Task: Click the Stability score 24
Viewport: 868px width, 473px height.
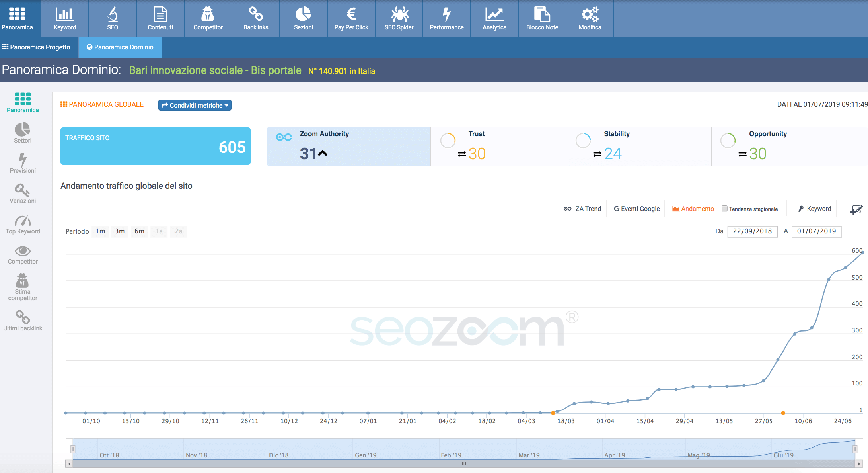Action: 613,154
